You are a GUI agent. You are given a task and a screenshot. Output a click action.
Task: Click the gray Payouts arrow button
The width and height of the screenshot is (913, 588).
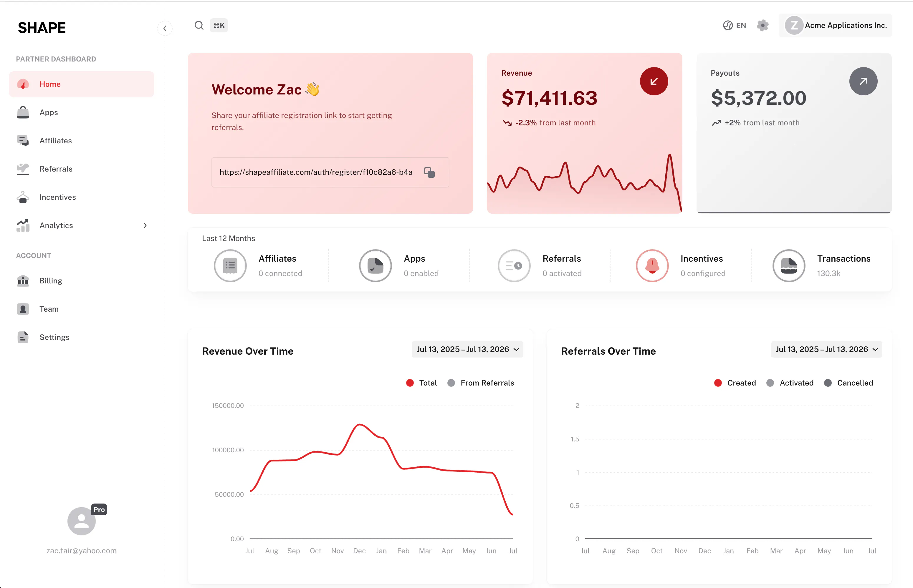point(863,81)
